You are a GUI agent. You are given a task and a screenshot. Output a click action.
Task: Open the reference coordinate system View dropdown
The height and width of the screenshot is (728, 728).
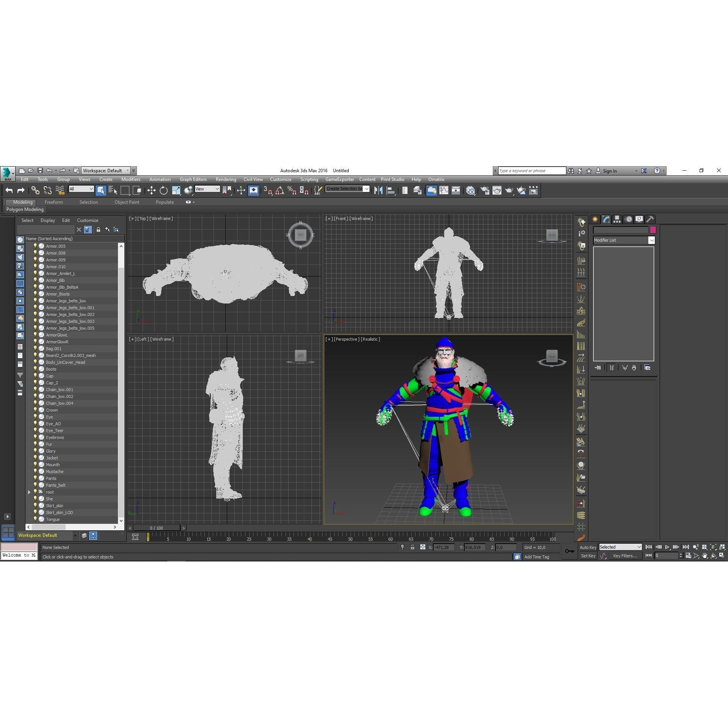207,189
